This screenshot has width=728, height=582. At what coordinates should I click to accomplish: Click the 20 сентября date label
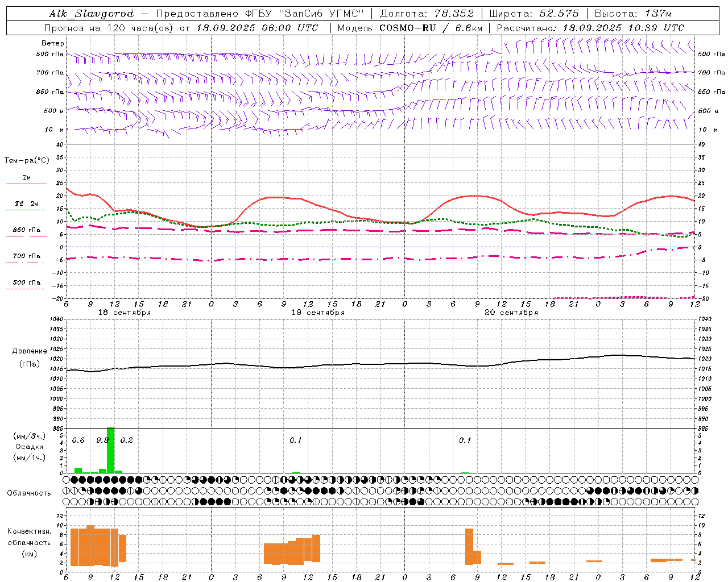click(x=511, y=313)
